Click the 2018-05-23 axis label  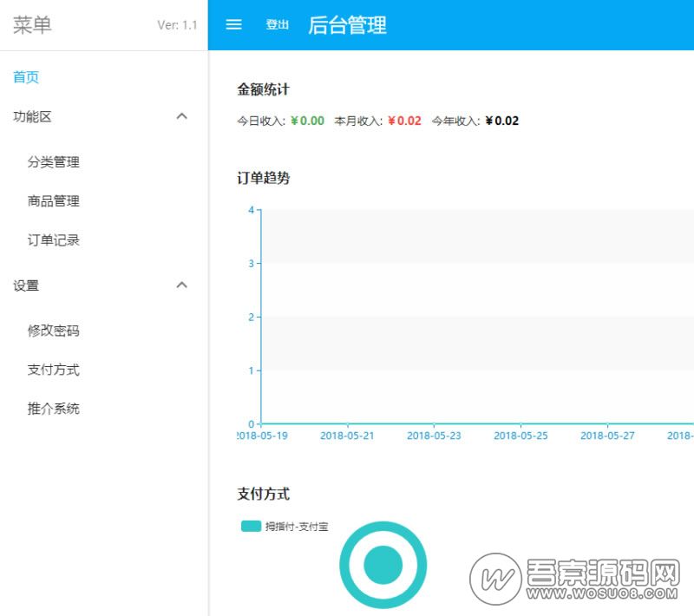pyautogui.click(x=434, y=436)
